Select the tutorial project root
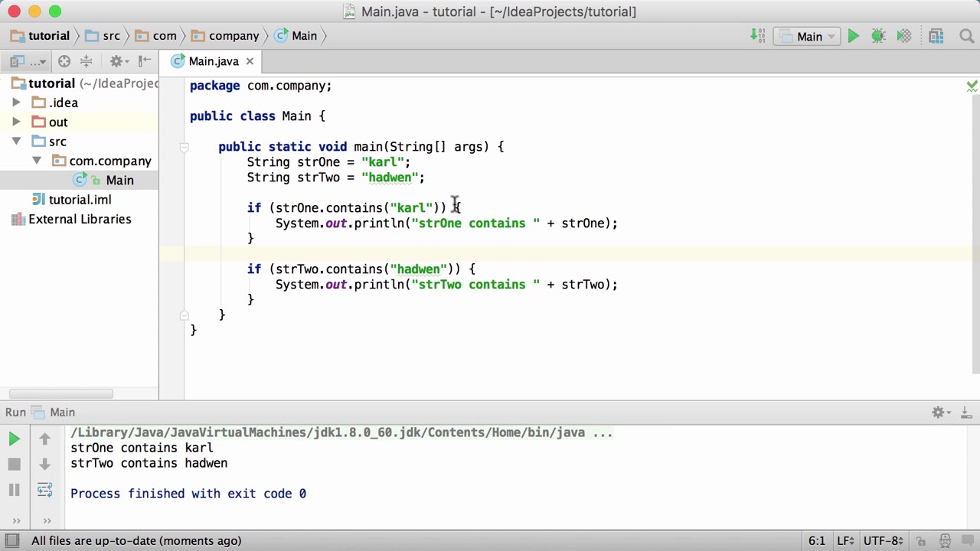Screen dimensions: 980x551 coord(80,83)
